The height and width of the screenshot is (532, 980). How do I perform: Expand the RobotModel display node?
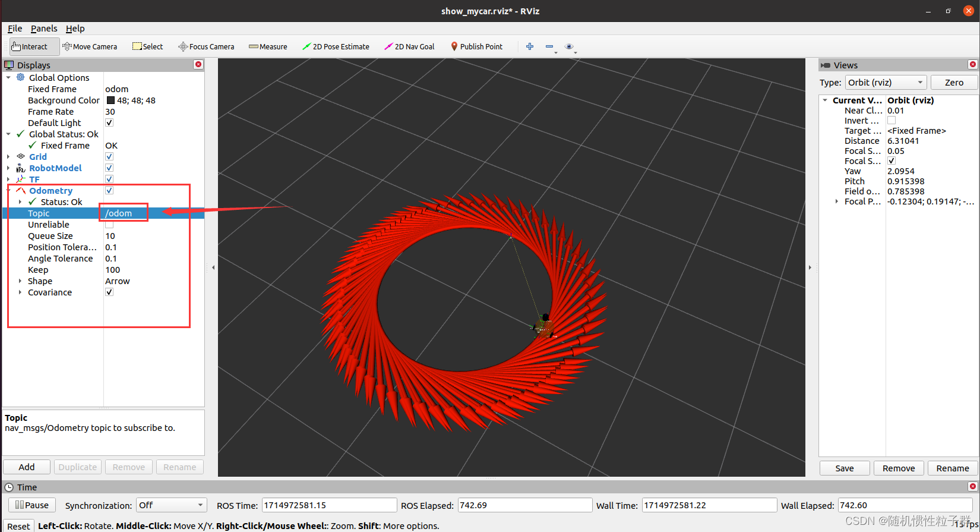tap(8, 168)
